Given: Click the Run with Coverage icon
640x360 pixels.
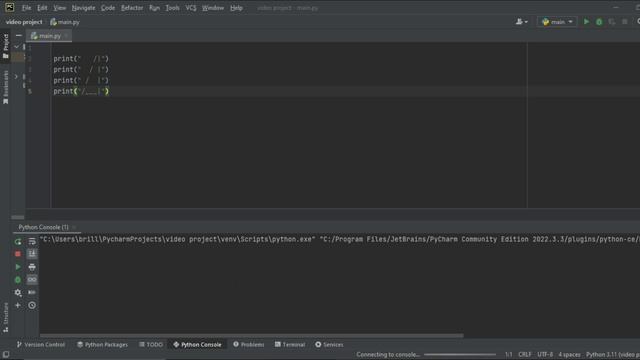Looking at the screenshot, I should pos(611,22).
